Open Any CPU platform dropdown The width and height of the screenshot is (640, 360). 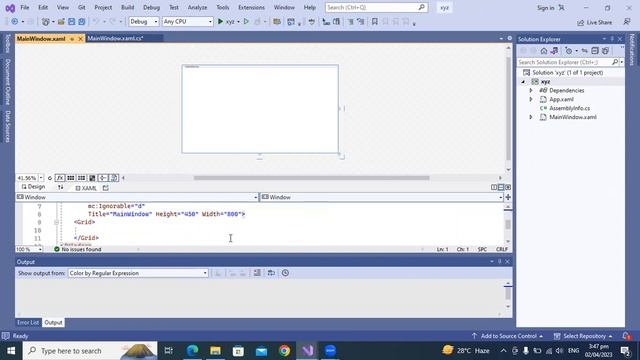click(187, 21)
